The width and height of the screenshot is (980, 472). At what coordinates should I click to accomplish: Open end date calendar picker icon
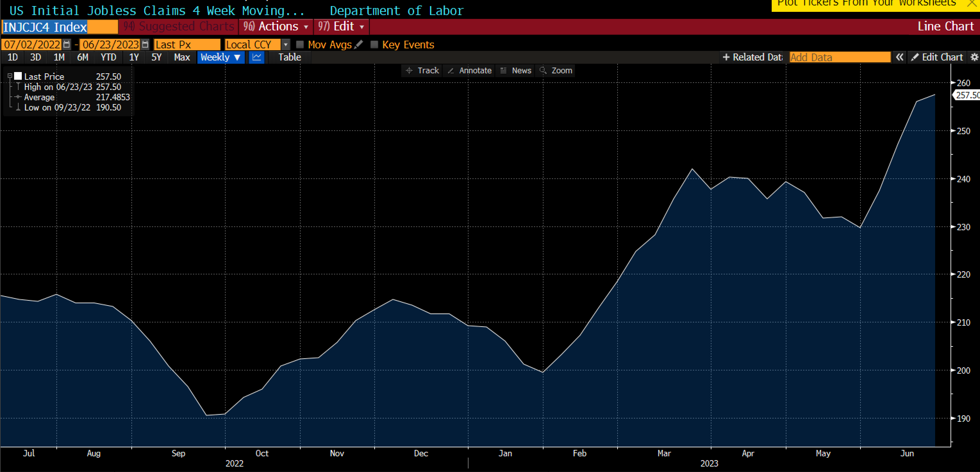click(145, 45)
